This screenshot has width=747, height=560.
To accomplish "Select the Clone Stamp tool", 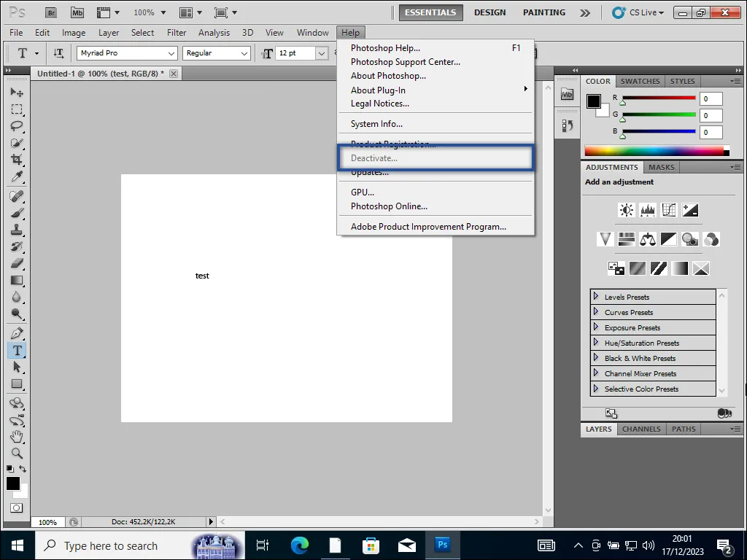I will (17, 230).
